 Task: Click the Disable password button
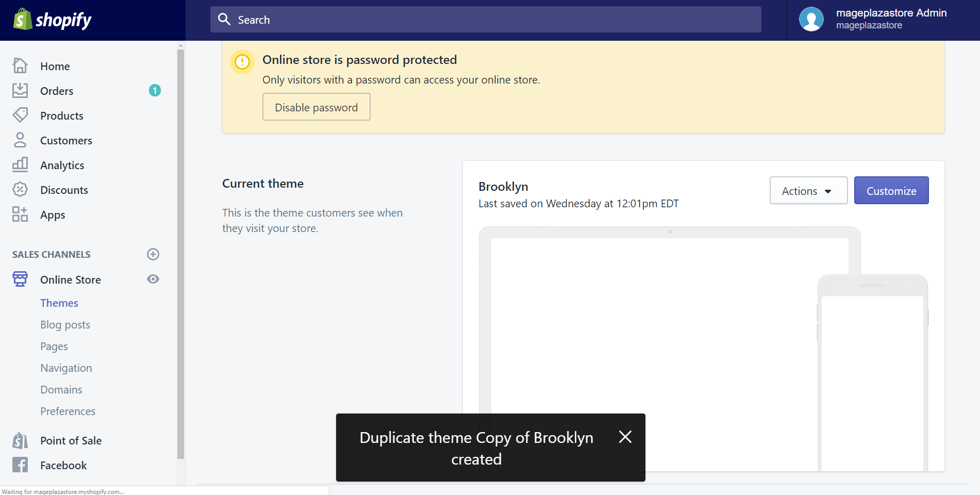317,107
